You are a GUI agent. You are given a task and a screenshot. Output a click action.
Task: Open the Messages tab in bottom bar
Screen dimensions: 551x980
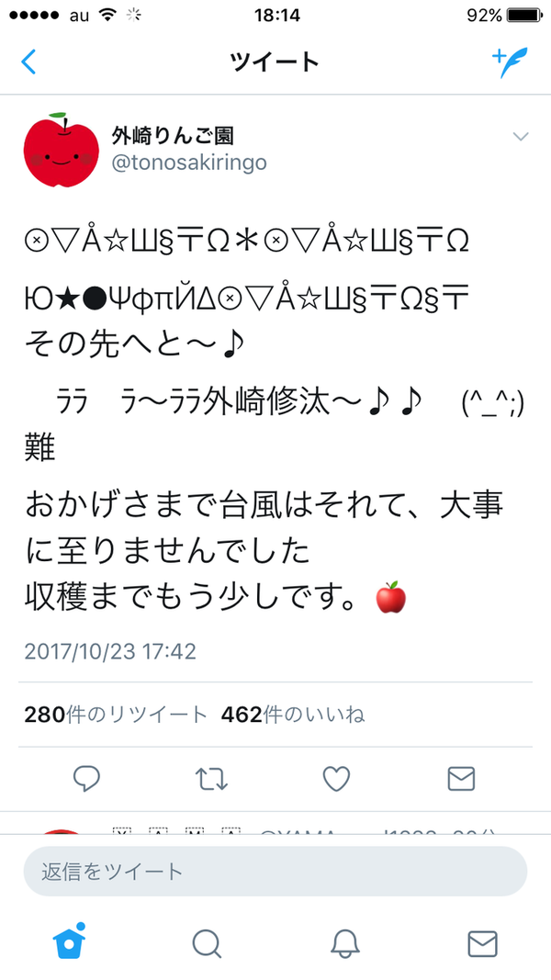[482, 944]
